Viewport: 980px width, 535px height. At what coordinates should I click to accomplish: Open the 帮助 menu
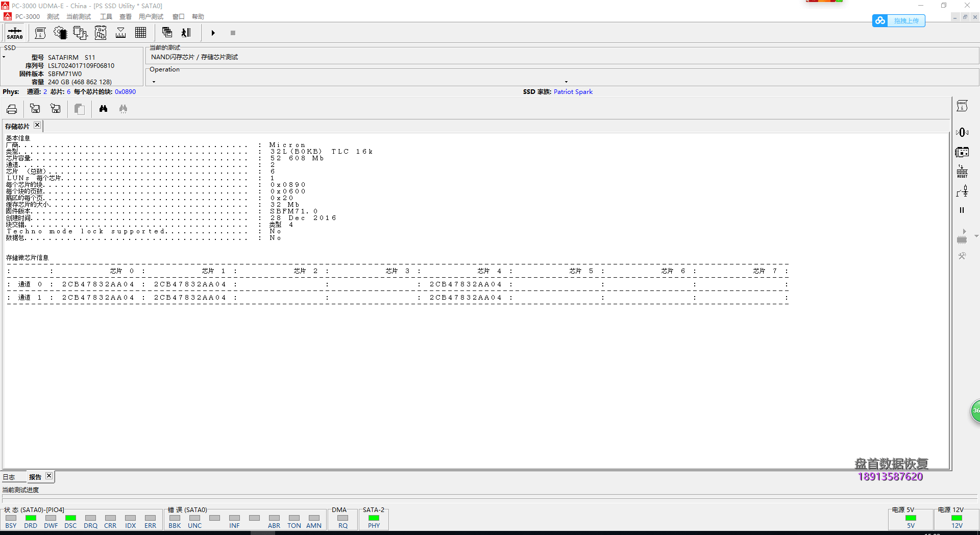click(198, 17)
